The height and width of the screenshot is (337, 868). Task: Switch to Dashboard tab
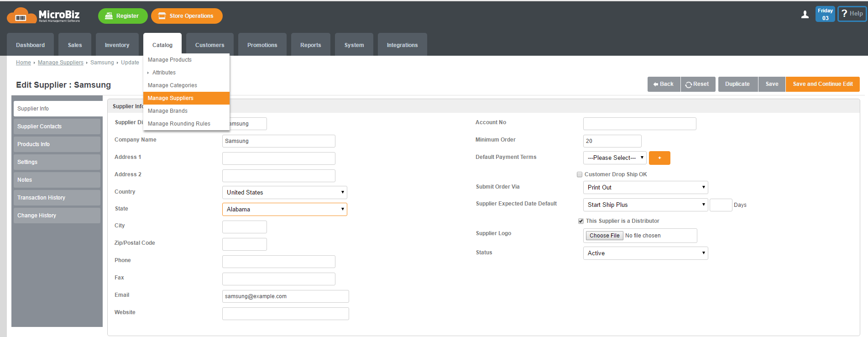[x=30, y=45]
